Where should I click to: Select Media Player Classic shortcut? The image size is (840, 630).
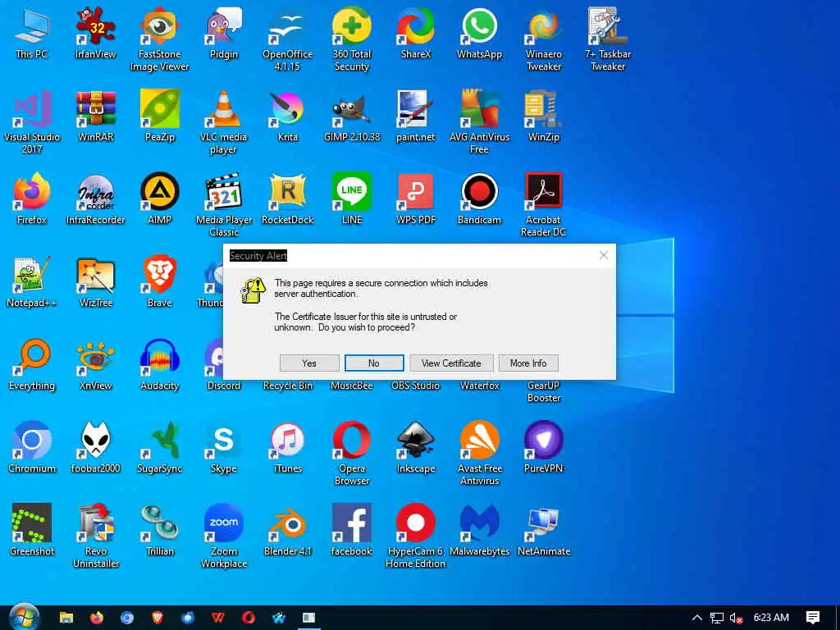pos(224,204)
